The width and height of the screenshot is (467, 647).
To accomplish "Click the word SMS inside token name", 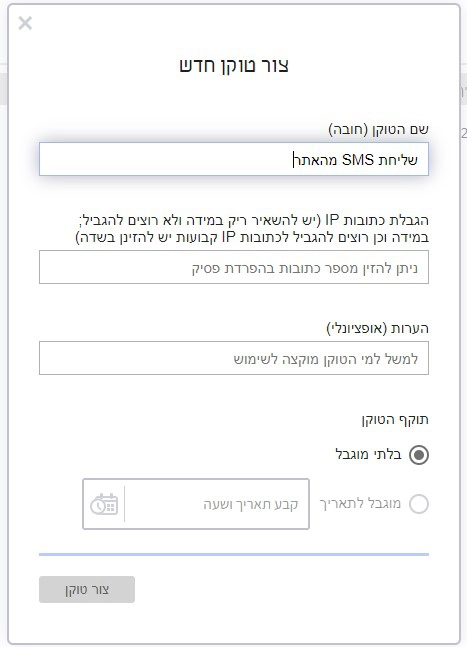I will click(x=358, y=160).
